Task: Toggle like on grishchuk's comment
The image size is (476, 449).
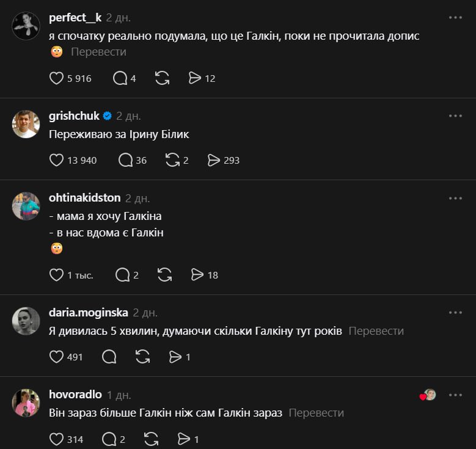Action: pos(56,160)
